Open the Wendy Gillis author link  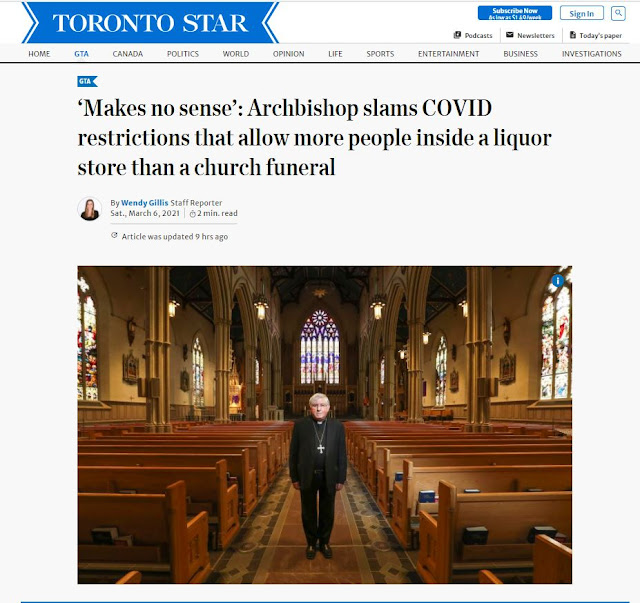pyautogui.click(x=144, y=203)
